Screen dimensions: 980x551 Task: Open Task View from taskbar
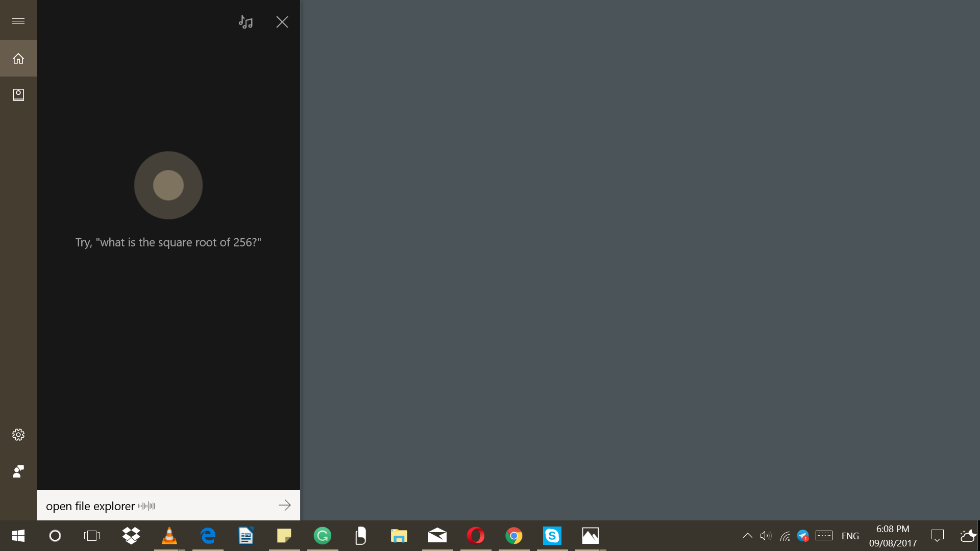pos(92,536)
